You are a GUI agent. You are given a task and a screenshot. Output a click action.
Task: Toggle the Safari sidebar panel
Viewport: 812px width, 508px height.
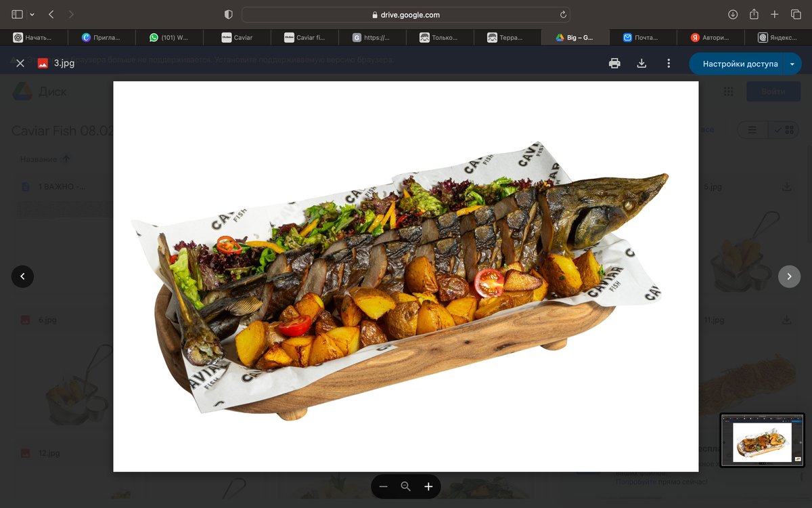pos(17,14)
